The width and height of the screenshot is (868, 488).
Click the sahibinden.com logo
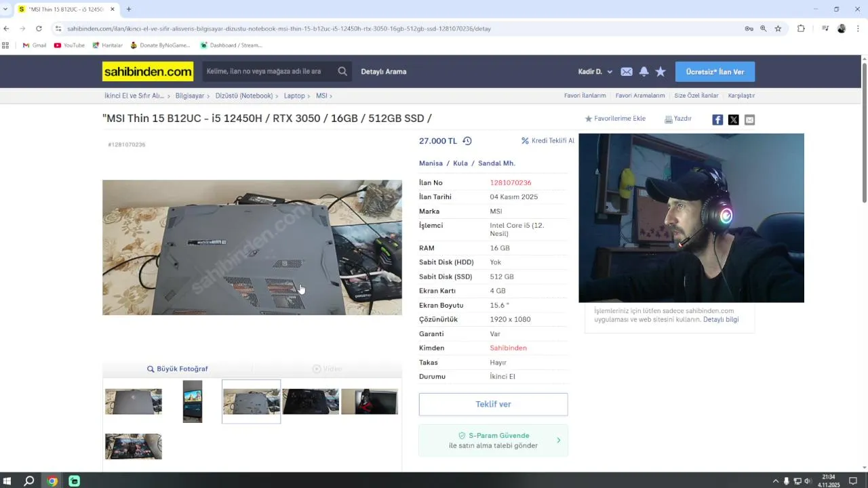coord(148,71)
